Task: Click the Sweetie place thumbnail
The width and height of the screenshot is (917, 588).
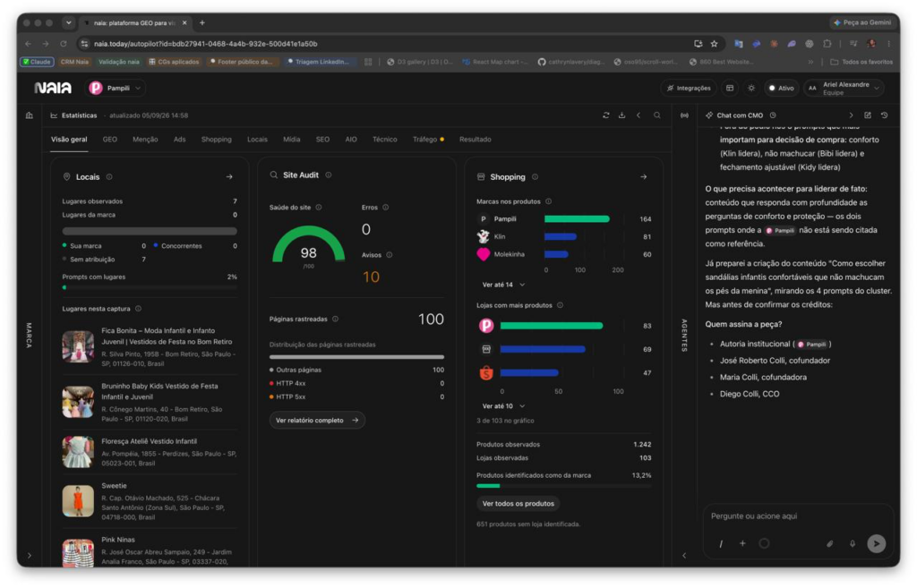Action: (78, 501)
